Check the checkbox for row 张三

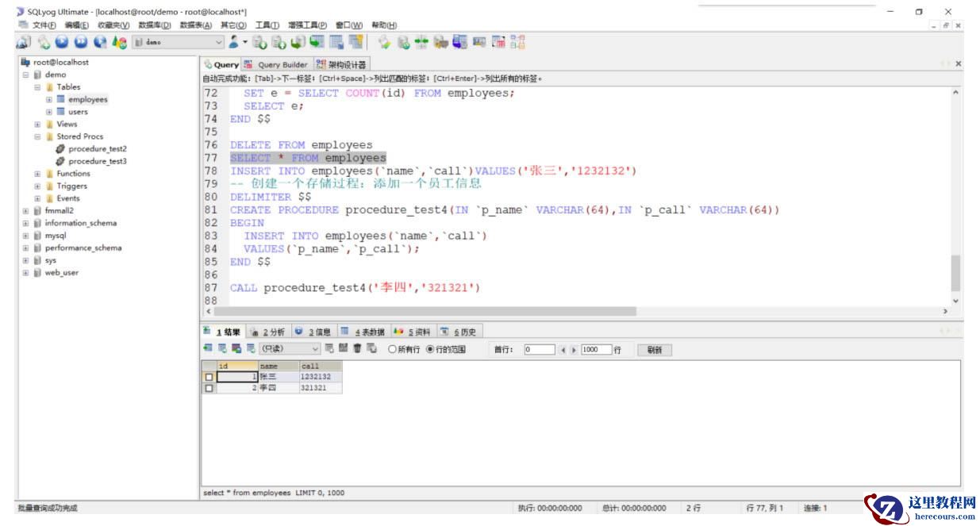point(209,378)
